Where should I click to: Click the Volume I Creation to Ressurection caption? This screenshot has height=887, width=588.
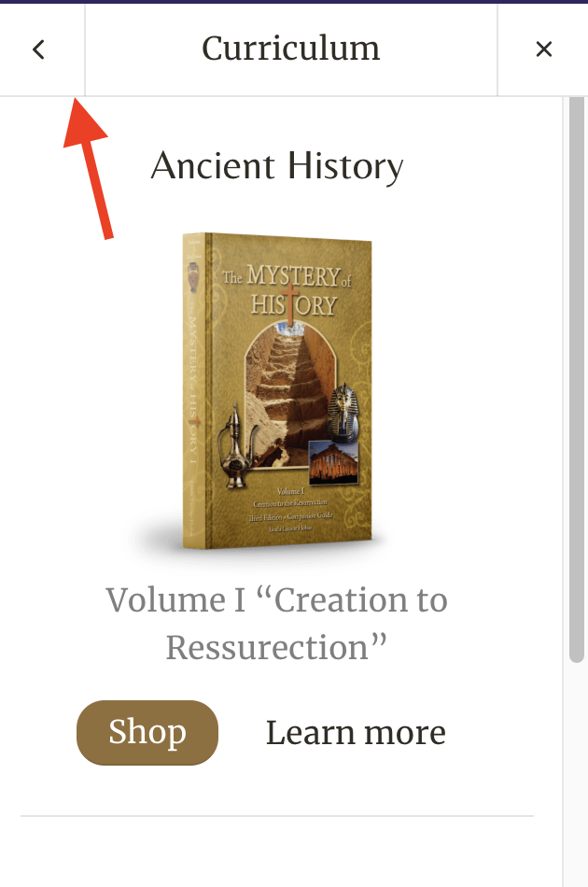click(277, 624)
